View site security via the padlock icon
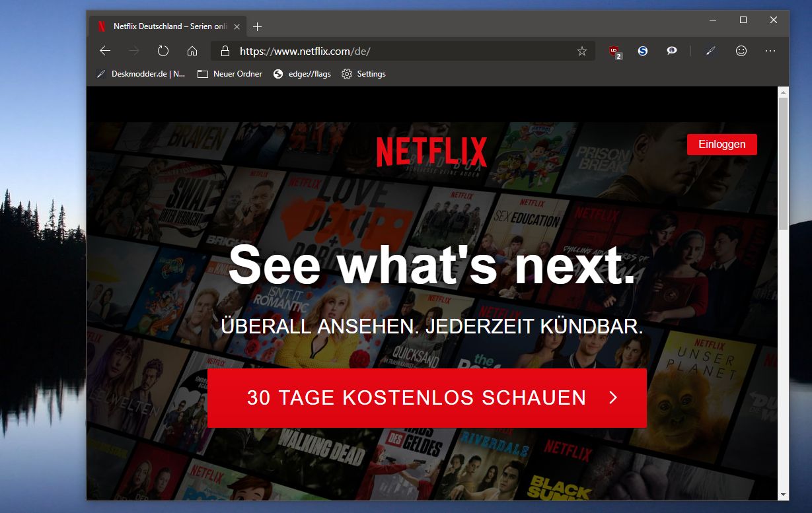Viewport: 812px width, 513px height. (225, 51)
